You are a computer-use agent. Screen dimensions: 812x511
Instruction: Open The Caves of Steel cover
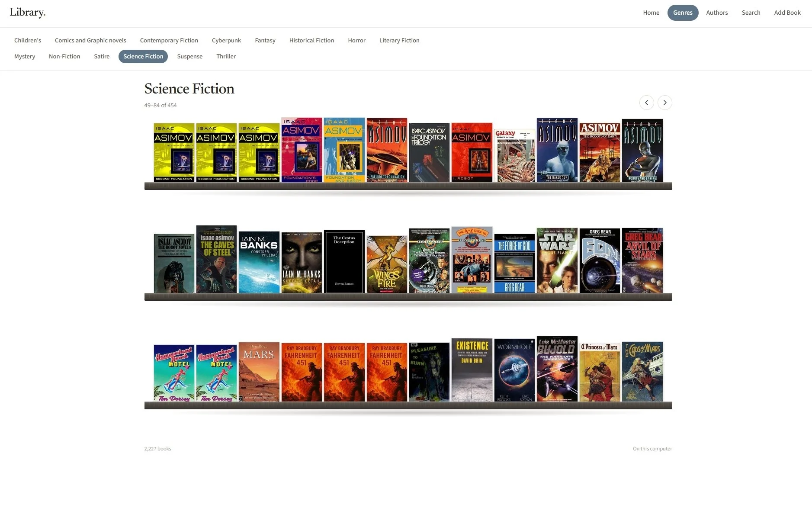[216, 259]
